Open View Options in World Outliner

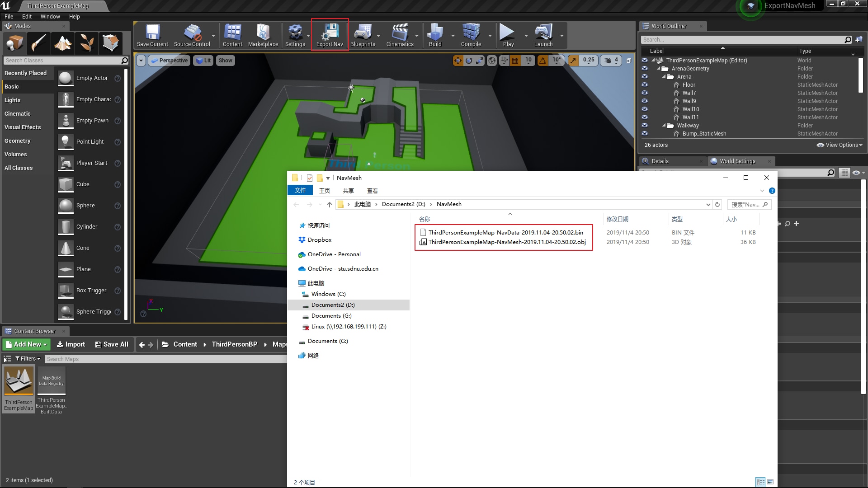(x=840, y=145)
